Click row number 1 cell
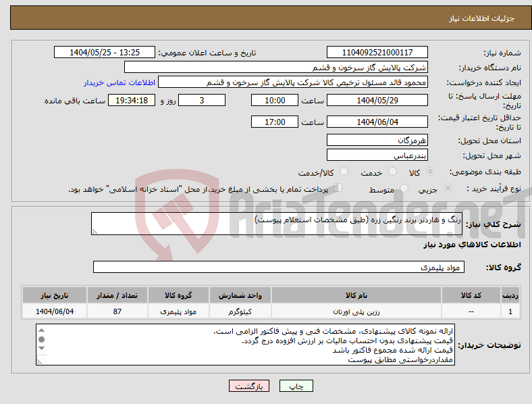532x404 pixels. 510,311
